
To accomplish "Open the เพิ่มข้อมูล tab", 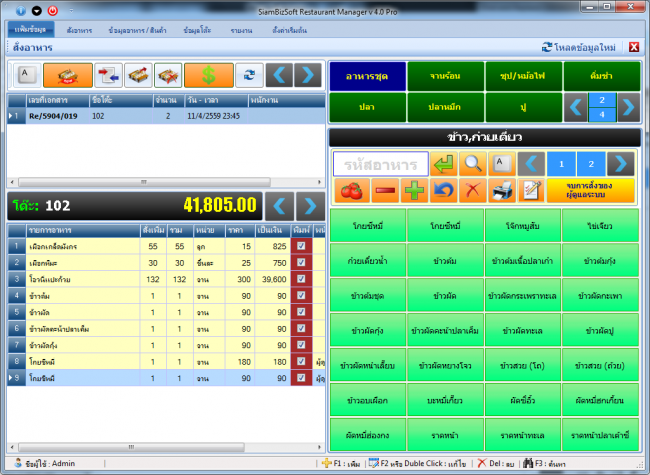I will coord(30,30).
